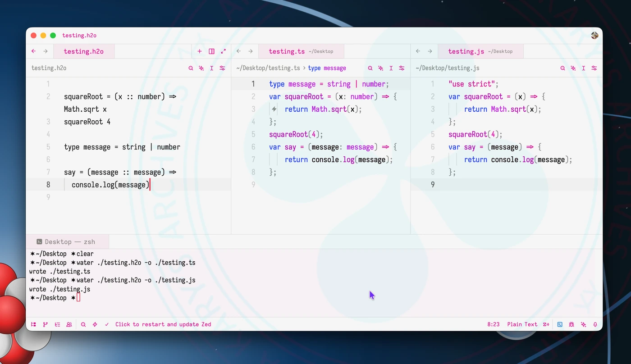Screen dimensions: 631x364
Task: Open the Plain Text language selector
Action: (x=522, y=324)
